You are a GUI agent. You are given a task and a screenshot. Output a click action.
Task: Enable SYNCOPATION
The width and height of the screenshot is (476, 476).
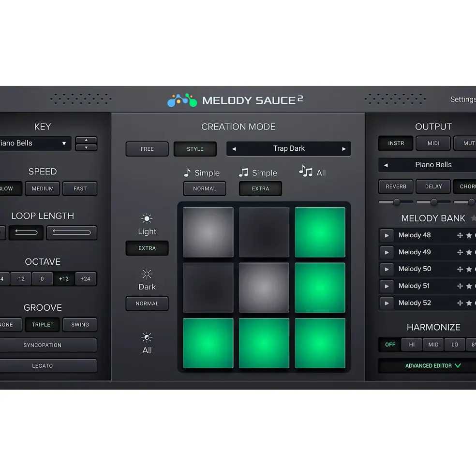pyautogui.click(x=48, y=346)
